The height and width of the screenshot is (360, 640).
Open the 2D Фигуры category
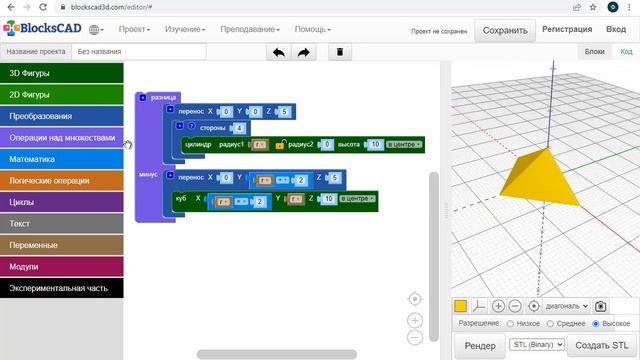[62, 95]
